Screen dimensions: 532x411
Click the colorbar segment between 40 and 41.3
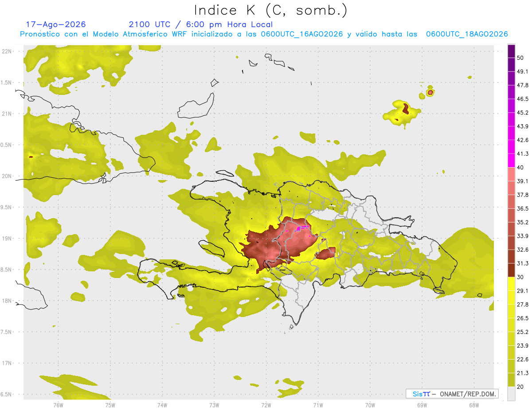click(x=511, y=161)
